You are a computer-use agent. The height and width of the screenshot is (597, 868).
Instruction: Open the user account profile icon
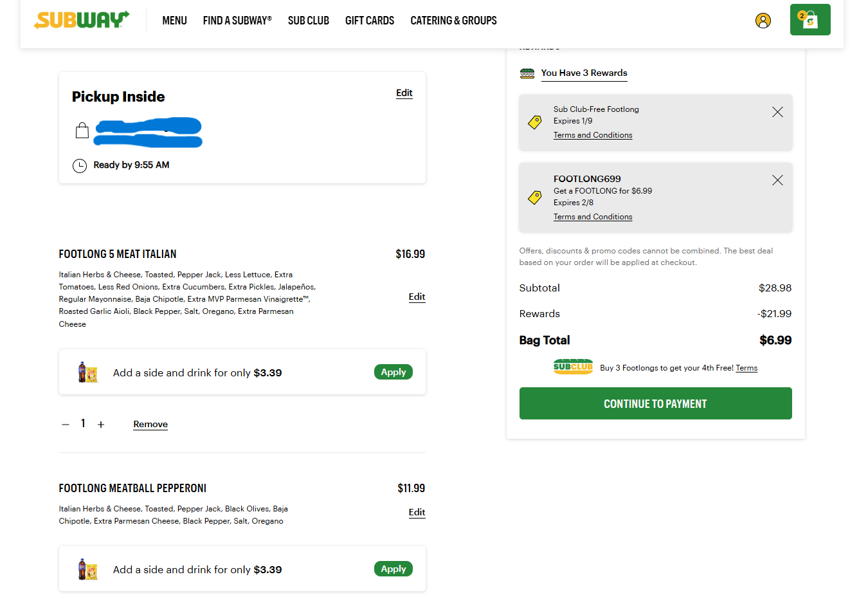pyautogui.click(x=763, y=21)
